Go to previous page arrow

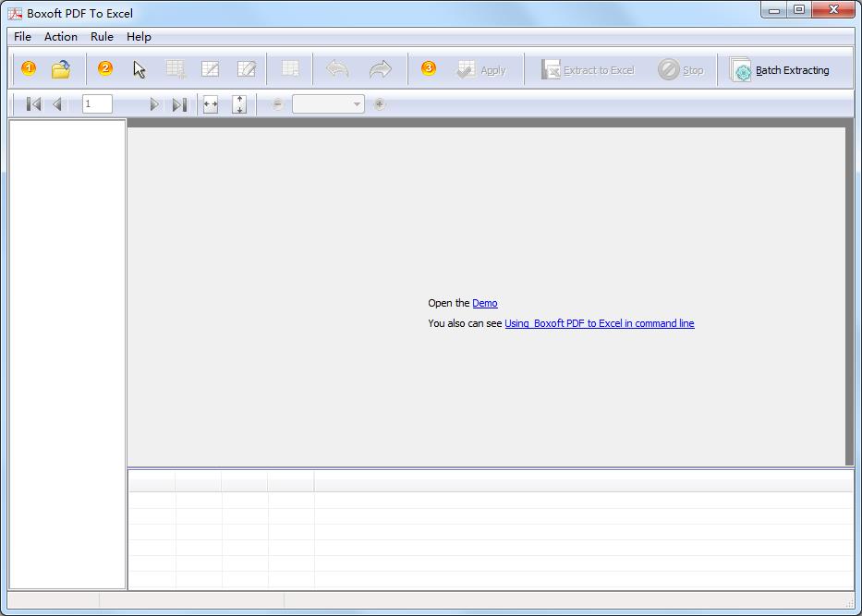tap(57, 103)
